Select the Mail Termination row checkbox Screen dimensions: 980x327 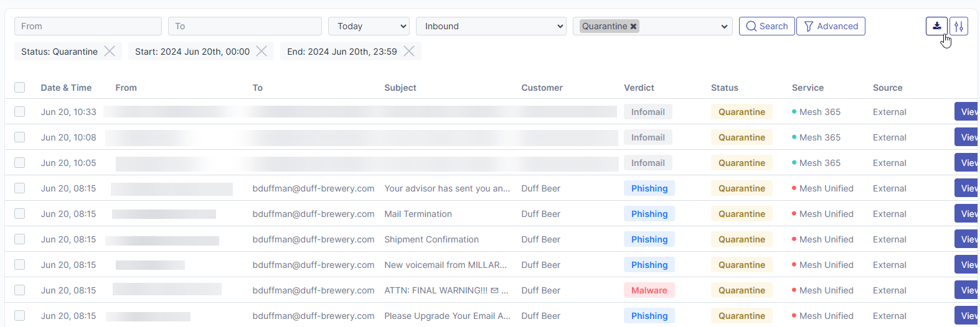pos(20,214)
